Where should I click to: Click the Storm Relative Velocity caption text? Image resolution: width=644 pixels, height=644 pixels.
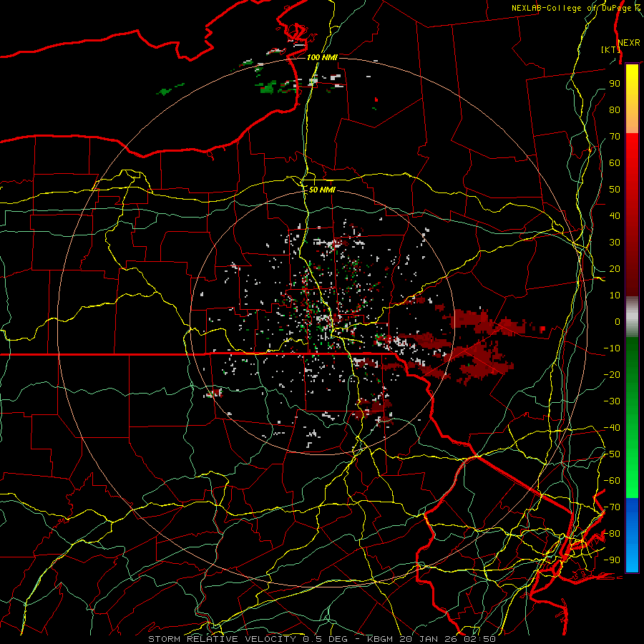pyautogui.click(x=322, y=639)
